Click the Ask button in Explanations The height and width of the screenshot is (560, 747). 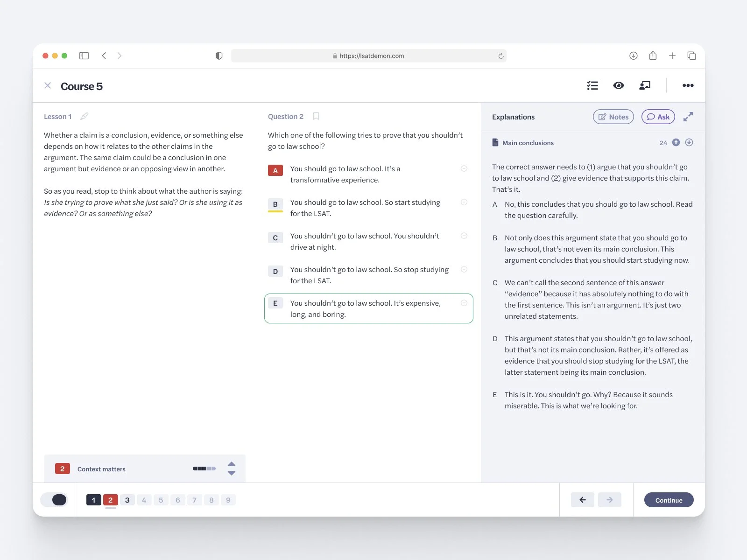(x=658, y=117)
